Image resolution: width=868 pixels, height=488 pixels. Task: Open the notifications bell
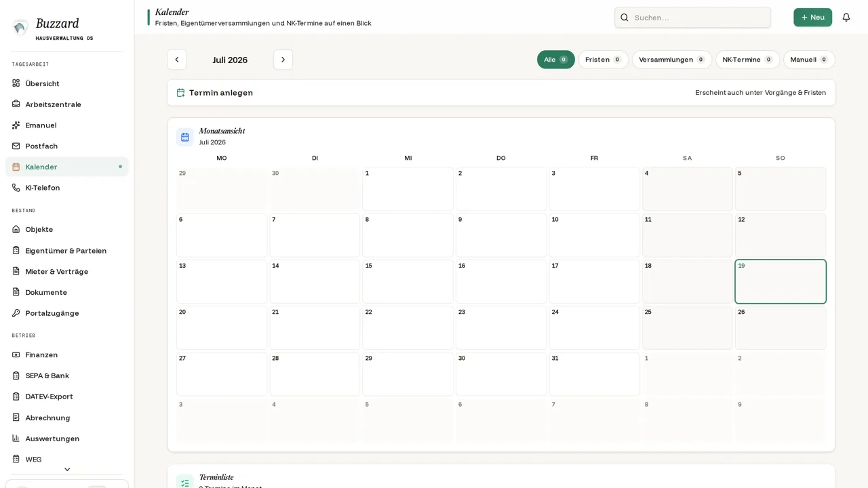click(846, 18)
